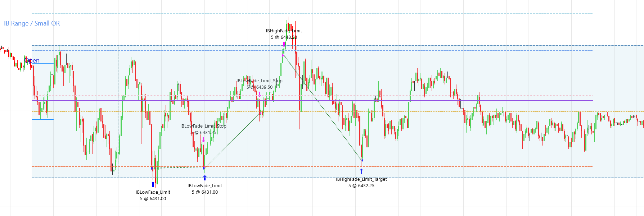644x216 pixels.
Task: Click the magenta arrow under 5 @ 6439.50
Action: [x=260, y=94]
